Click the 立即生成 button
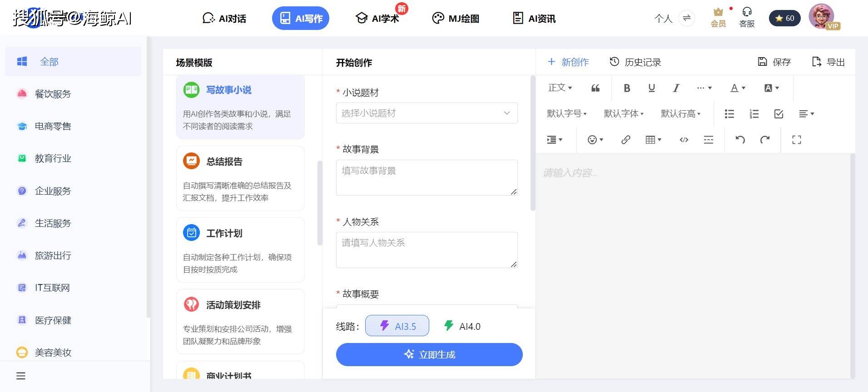Screen dimensions: 868x392 pyautogui.click(x=429, y=354)
